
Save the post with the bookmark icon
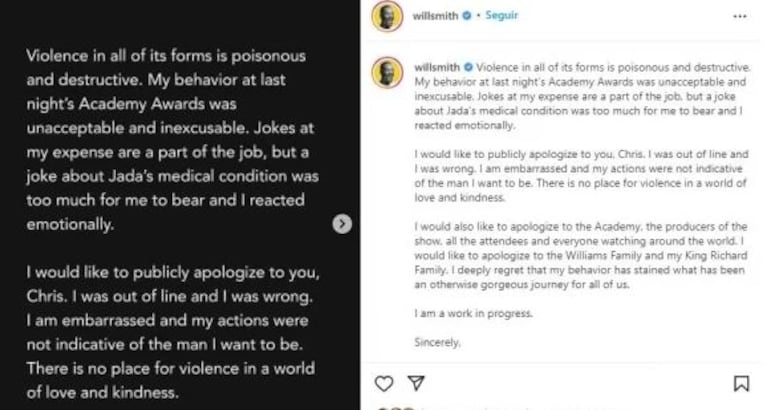point(741,383)
